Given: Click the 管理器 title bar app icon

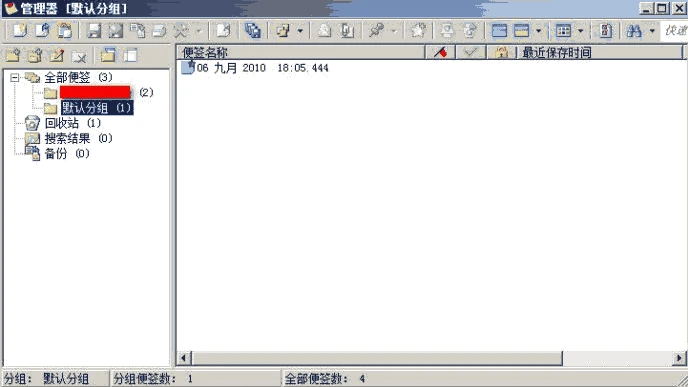Looking at the screenshot, I should (x=11, y=8).
